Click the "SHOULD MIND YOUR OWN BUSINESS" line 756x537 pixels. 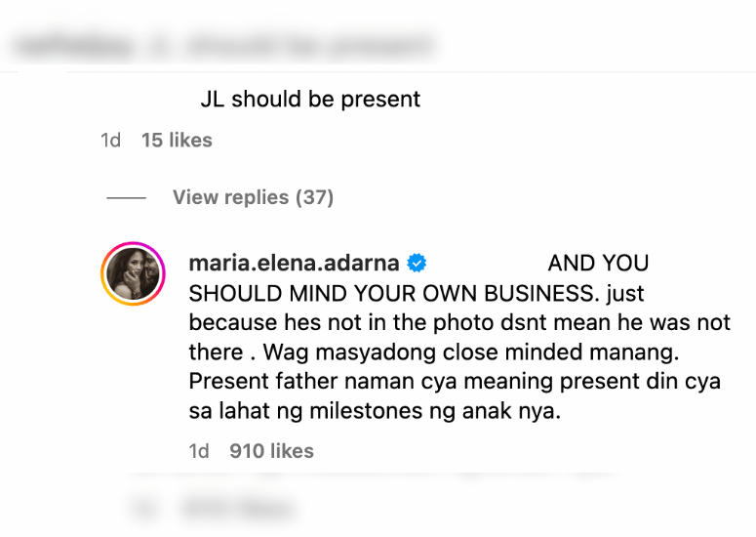click(x=391, y=293)
